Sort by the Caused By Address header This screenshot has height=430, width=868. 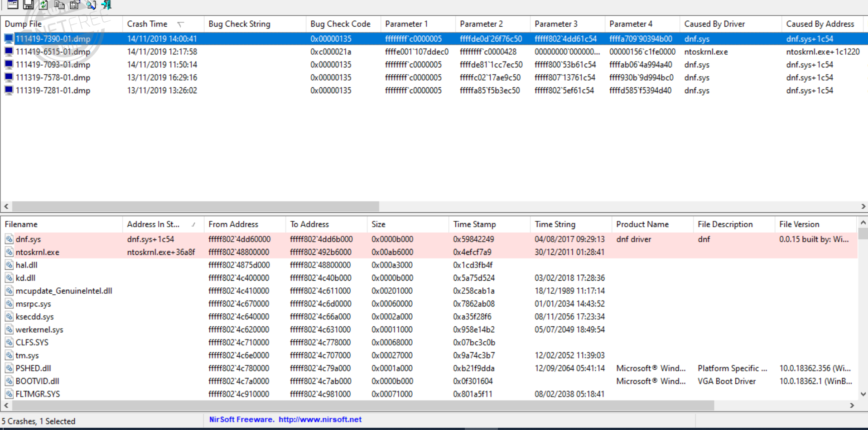point(822,24)
